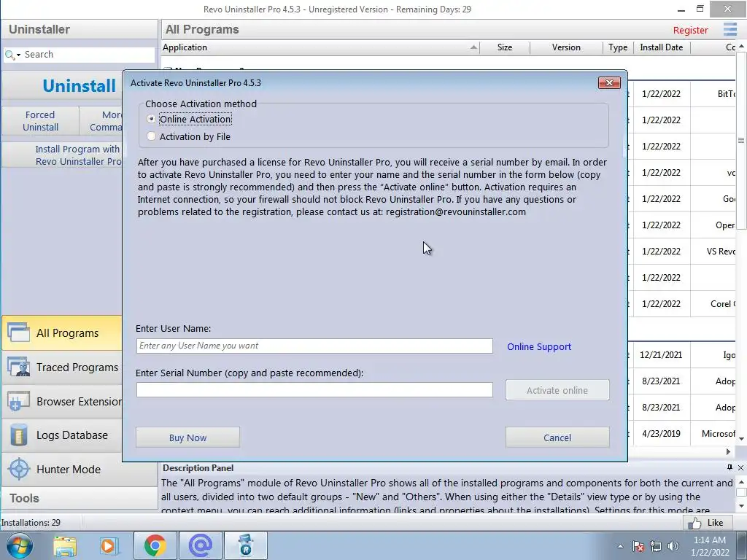Click volume speaker tray icon

[673, 546]
